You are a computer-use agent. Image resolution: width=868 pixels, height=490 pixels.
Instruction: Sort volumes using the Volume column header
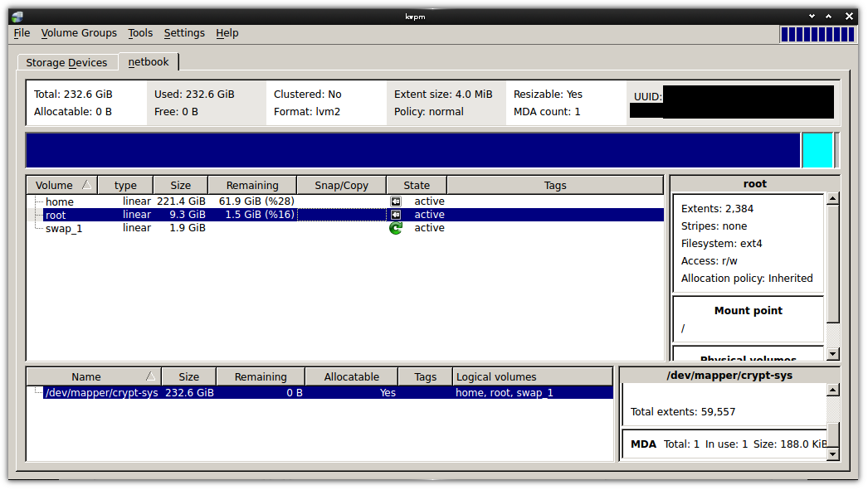(x=61, y=184)
